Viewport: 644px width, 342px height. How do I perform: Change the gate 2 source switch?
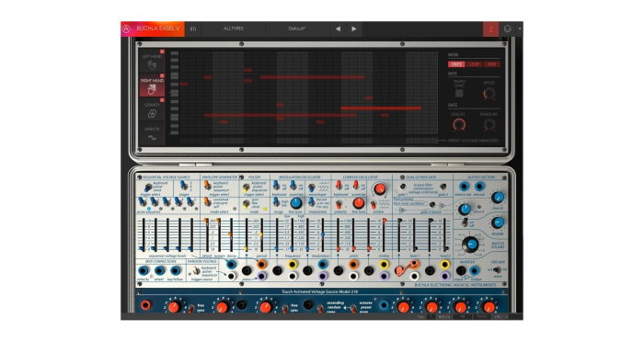pos(432,204)
